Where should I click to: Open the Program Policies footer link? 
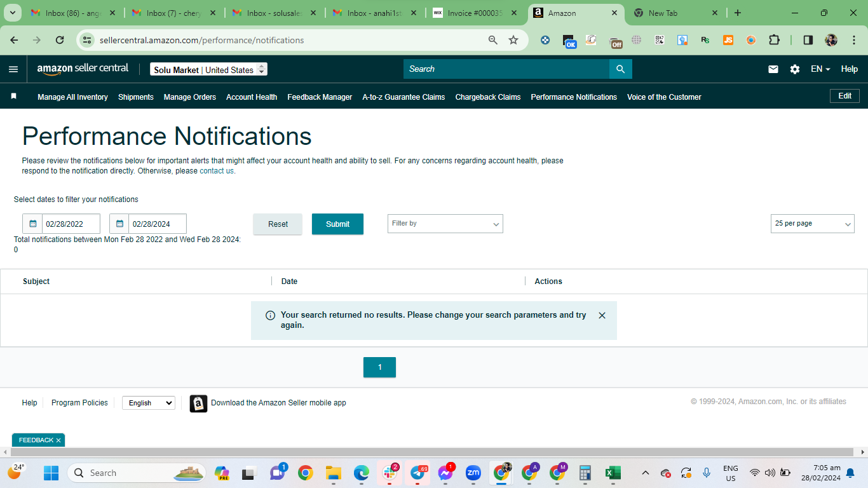[79, 403]
